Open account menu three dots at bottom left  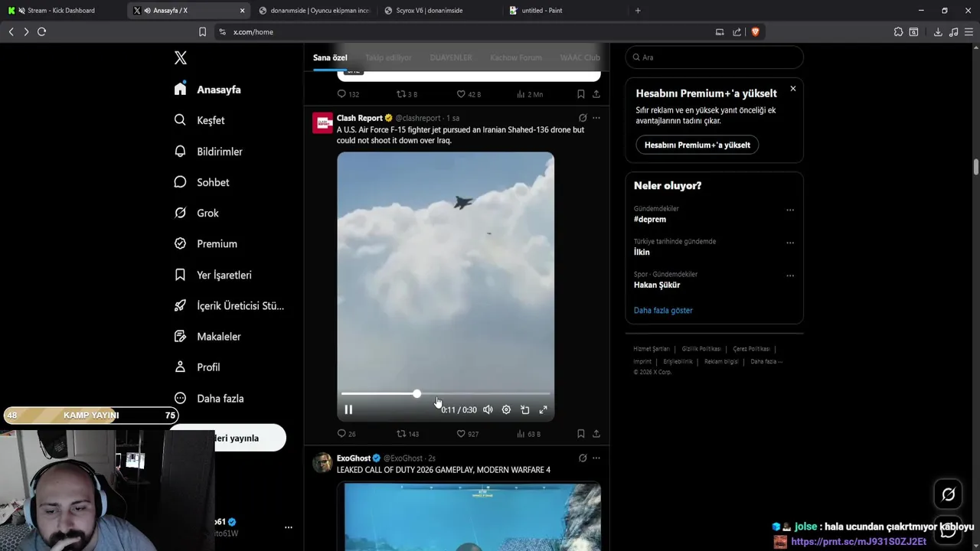289,527
